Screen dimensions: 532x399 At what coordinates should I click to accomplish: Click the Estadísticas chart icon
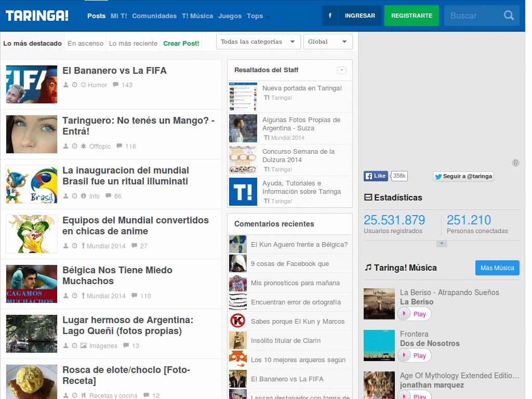(x=368, y=197)
